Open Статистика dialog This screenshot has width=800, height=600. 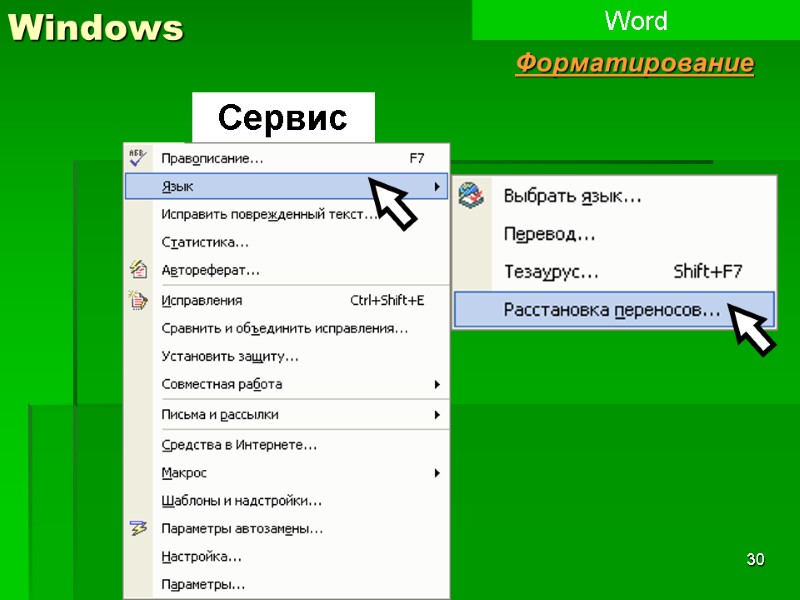(x=287, y=242)
